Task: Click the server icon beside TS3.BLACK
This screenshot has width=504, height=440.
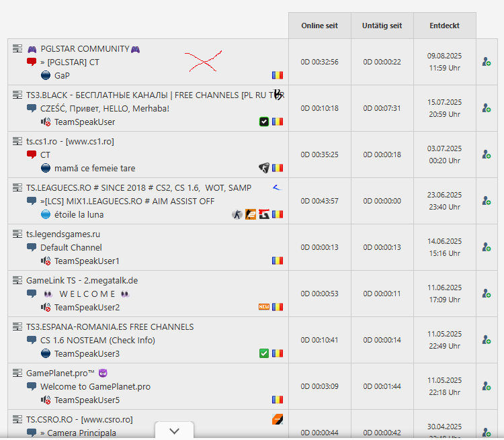Action: pyautogui.click(x=17, y=95)
